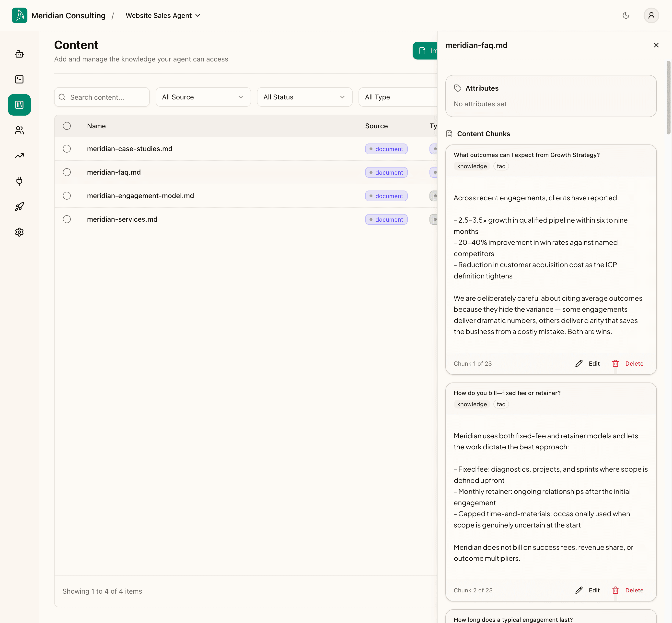Click the trash icon for Chunk 1
The image size is (672, 623).
tap(615, 363)
